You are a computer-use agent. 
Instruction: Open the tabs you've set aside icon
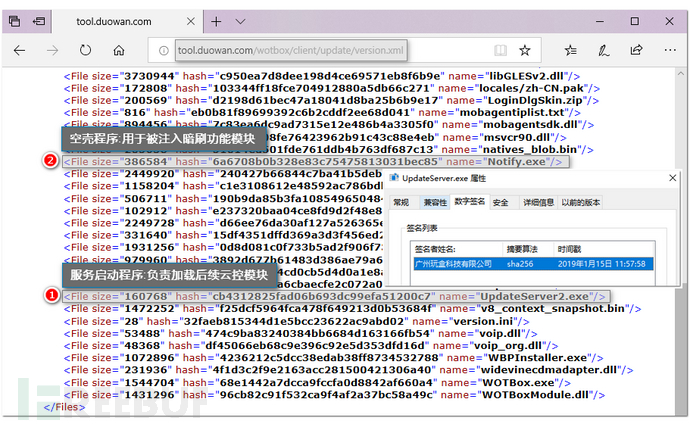pos(14,21)
